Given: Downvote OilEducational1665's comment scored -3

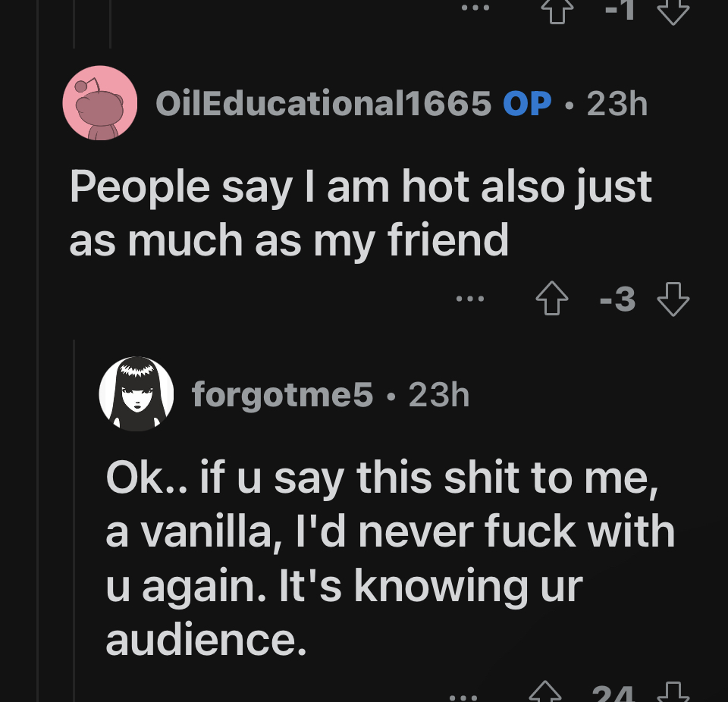Looking at the screenshot, I should 673,299.
